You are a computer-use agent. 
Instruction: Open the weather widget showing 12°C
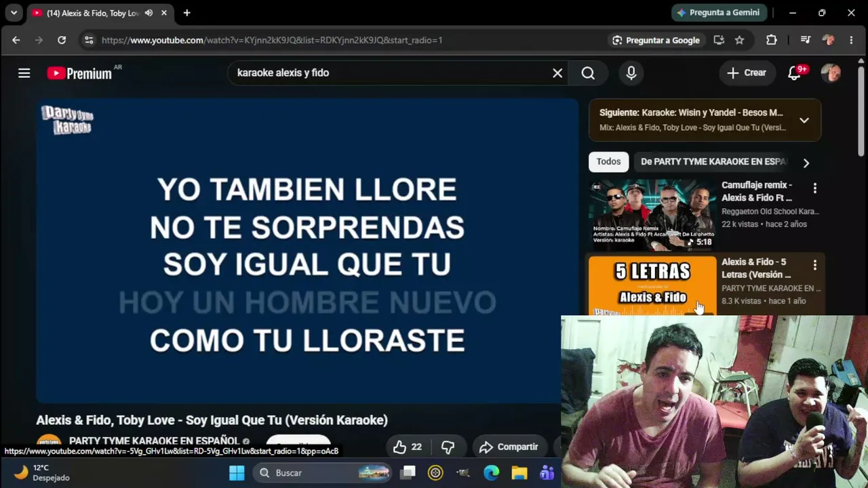42,472
